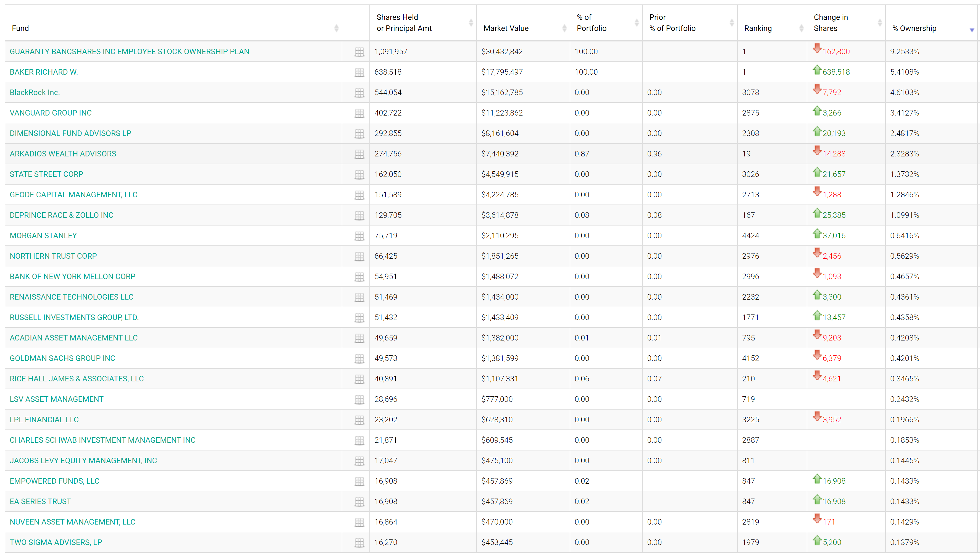Open the grid icon for BlackRock Inc. row
980x553 pixels.
(359, 93)
